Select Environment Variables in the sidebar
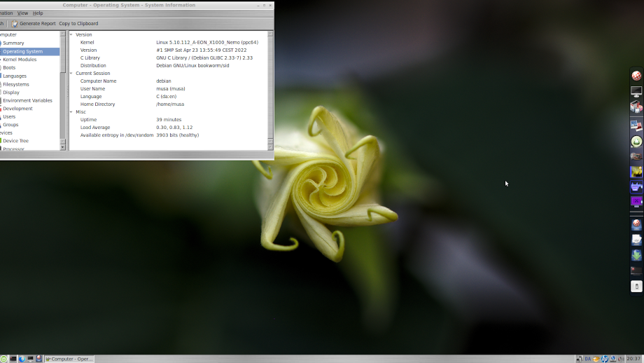Screen dimensions: 644x363 tap(27, 100)
